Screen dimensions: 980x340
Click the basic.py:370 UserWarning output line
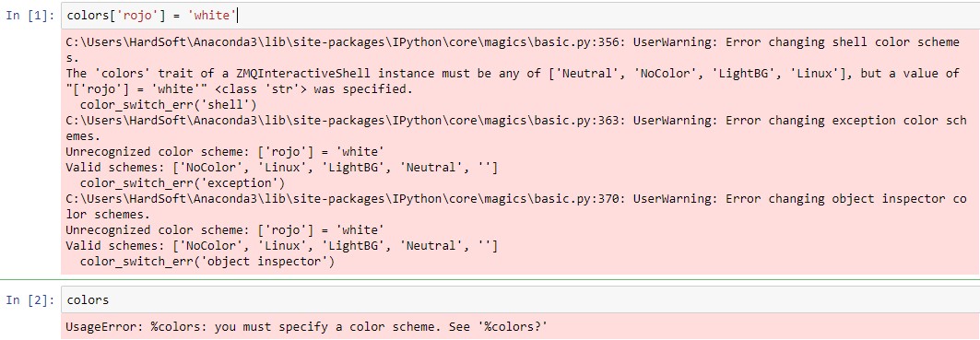[515, 198]
